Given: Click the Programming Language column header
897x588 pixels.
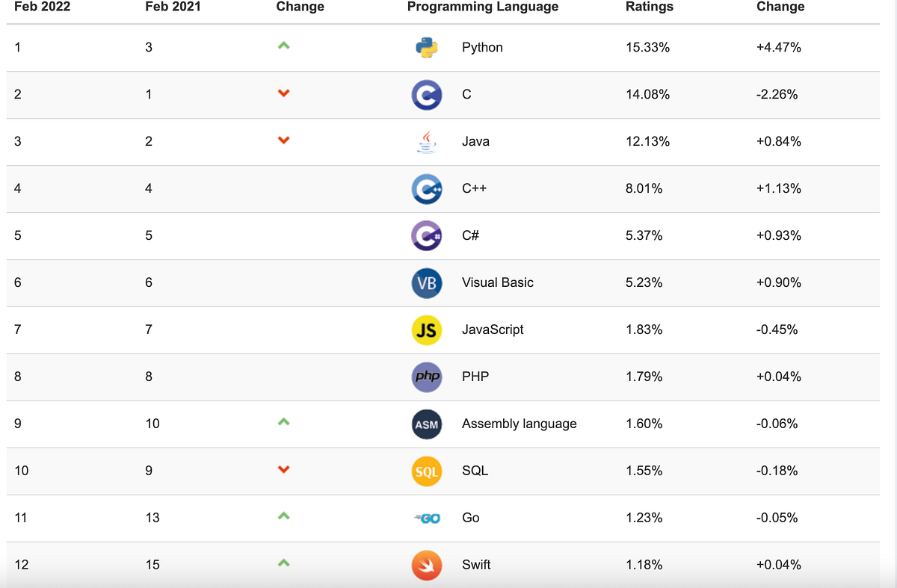Looking at the screenshot, I should point(483,7).
